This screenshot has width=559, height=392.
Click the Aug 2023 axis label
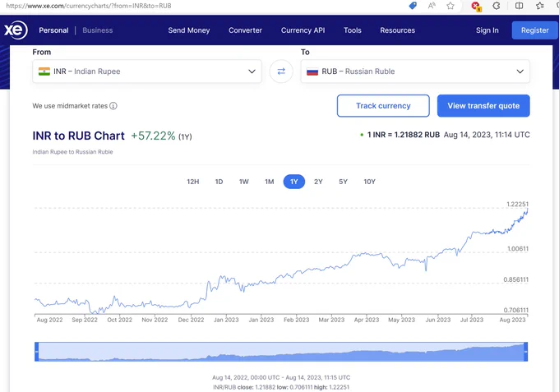coord(513,320)
